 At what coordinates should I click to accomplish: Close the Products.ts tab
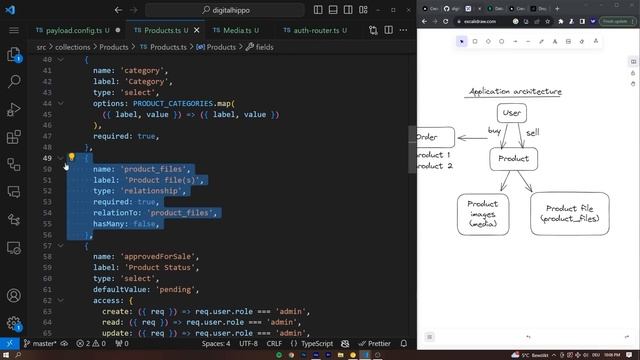pyautogui.click(x=197, y=30)
